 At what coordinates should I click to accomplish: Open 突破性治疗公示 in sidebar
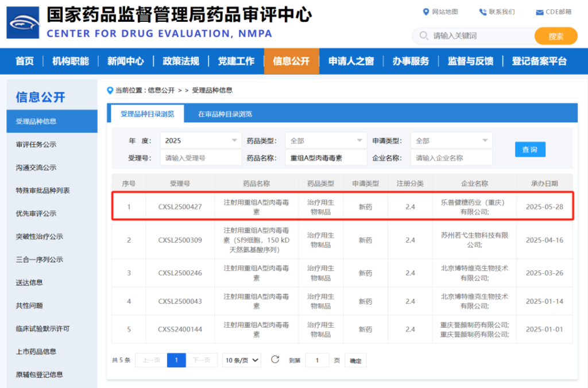(x=40, y=236)
